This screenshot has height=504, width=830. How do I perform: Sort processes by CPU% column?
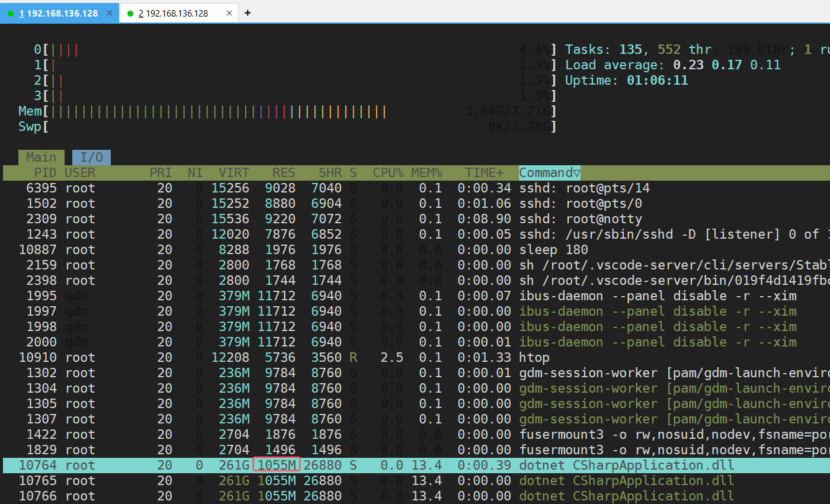387,173
